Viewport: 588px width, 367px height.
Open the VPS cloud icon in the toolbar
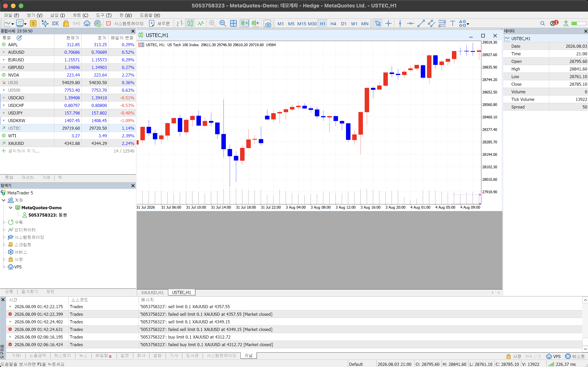click(87, 24)
